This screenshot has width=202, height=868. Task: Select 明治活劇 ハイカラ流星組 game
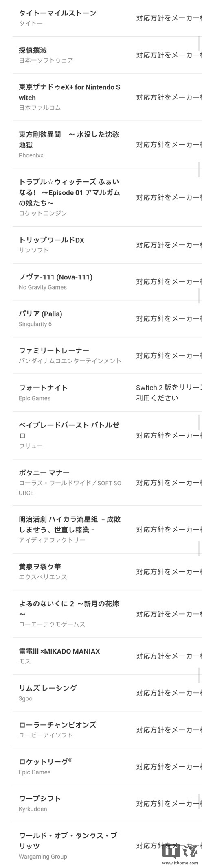pyautogui.click(x=70, y=525)
